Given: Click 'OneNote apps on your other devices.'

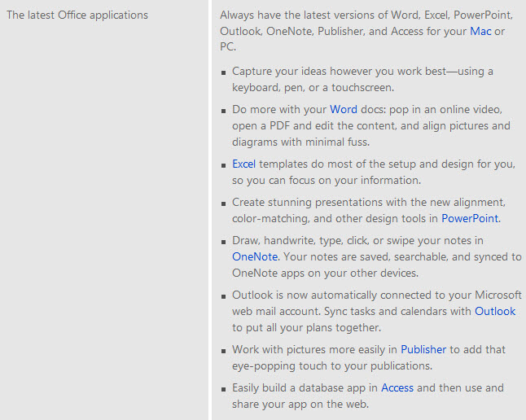Looking at the screenshot, I should coord(325,273).
